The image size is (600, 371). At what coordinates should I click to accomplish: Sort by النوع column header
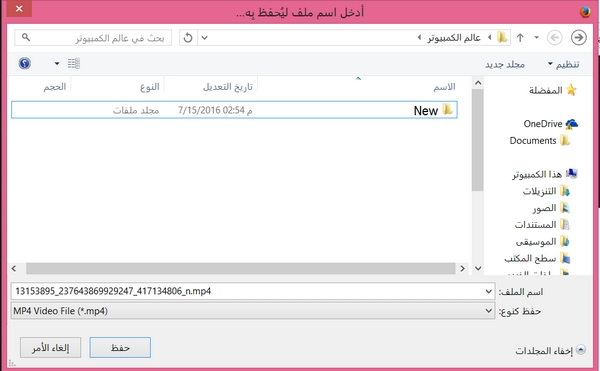150,87
